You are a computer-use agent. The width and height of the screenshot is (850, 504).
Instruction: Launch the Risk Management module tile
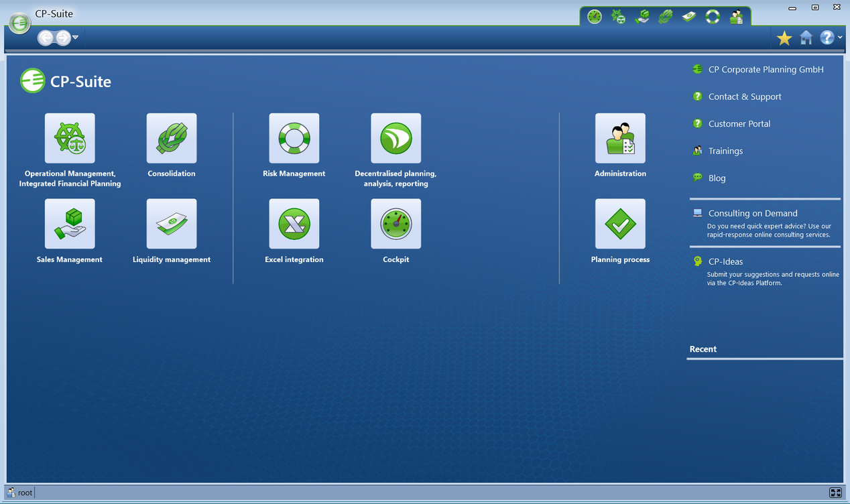294,138
